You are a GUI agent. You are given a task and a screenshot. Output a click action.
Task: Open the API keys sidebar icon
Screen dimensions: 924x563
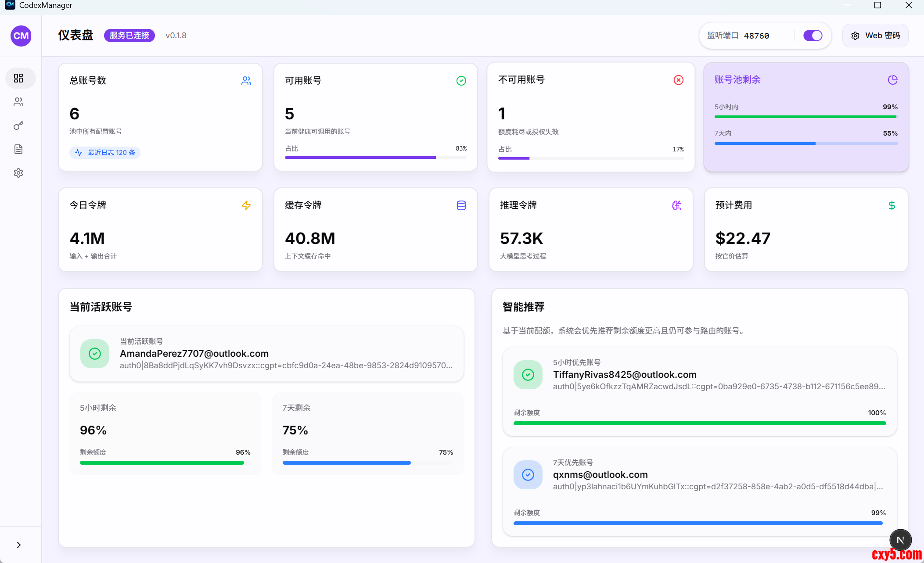(x=18, y=126)
